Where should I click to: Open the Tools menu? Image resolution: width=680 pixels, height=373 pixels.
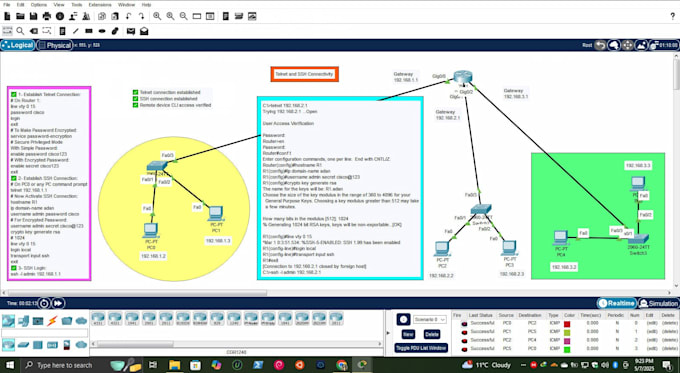[76, 5]
